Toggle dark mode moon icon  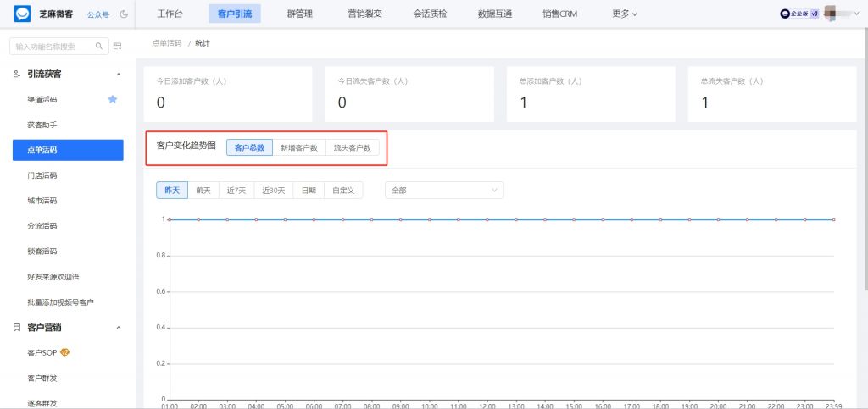tap(124, 14)
